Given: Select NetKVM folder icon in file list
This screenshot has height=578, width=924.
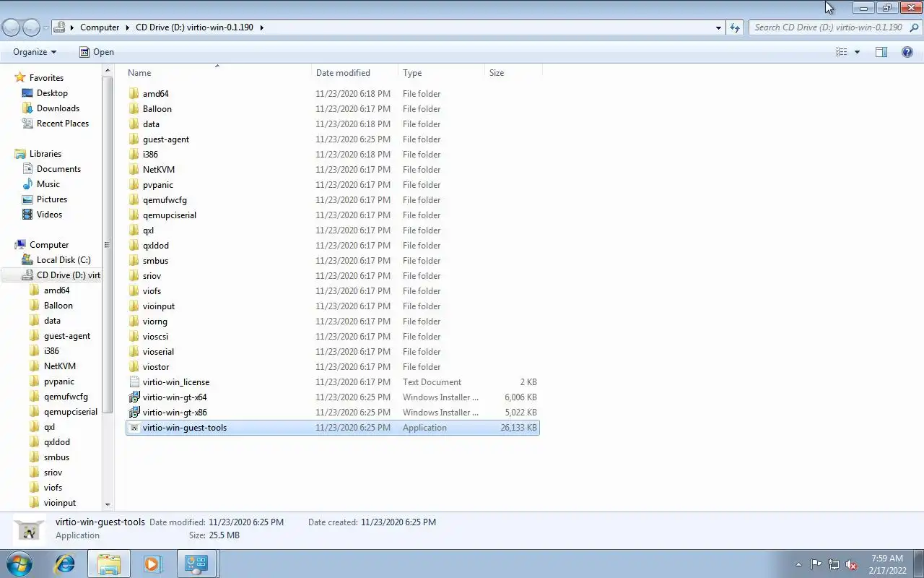Looking at the screenshot, I should 134,170.
